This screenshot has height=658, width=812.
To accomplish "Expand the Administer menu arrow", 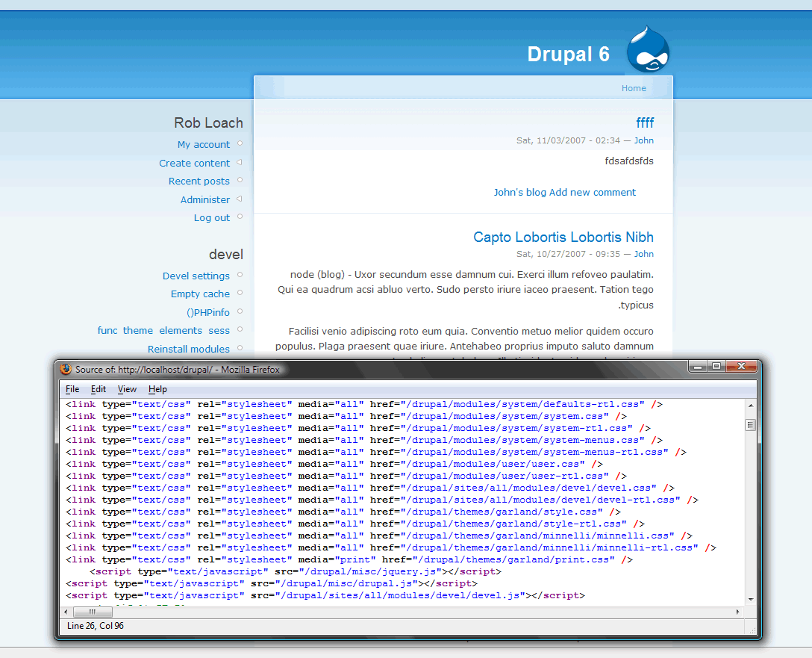I will pyautogui.click(x=240, y=199).
